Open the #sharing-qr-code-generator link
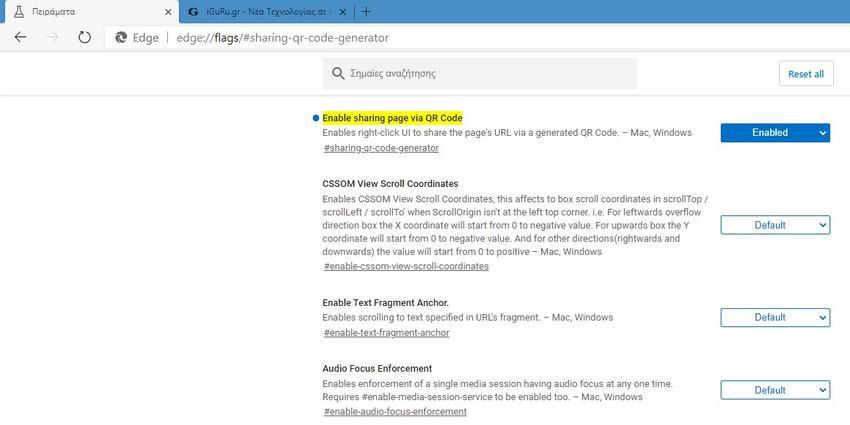 tap(381, 148)
